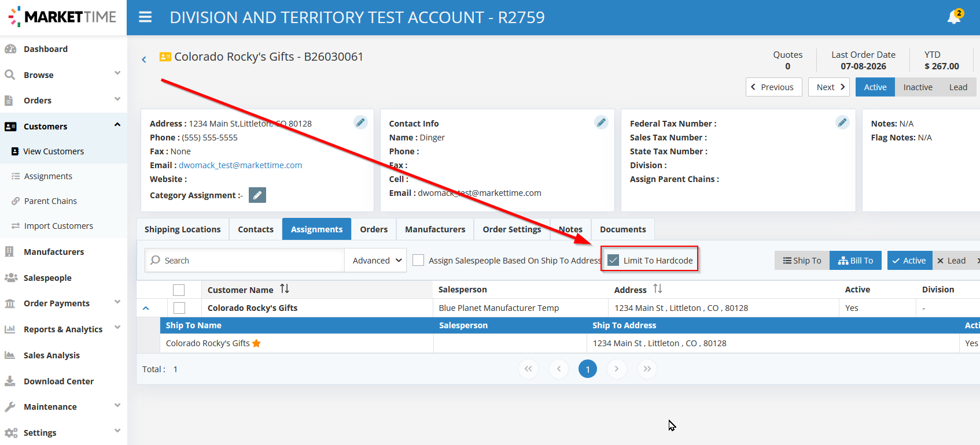Check the Colorado Rocky's Gifts row checkbox
This screenshot has width=980, height=445.
coord(179,308)
